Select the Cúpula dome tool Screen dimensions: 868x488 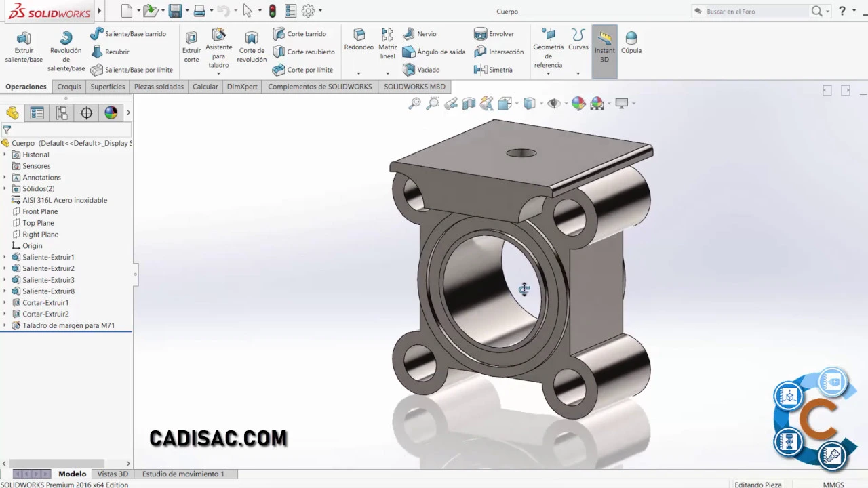(x=631, y=43)
